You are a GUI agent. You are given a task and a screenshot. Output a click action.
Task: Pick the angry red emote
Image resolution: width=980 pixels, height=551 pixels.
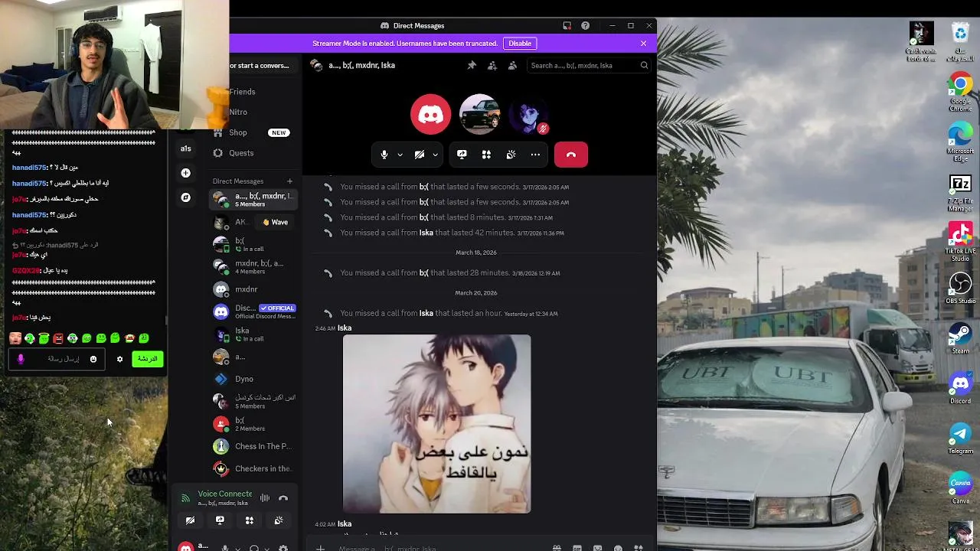click(x=58, y=338)
